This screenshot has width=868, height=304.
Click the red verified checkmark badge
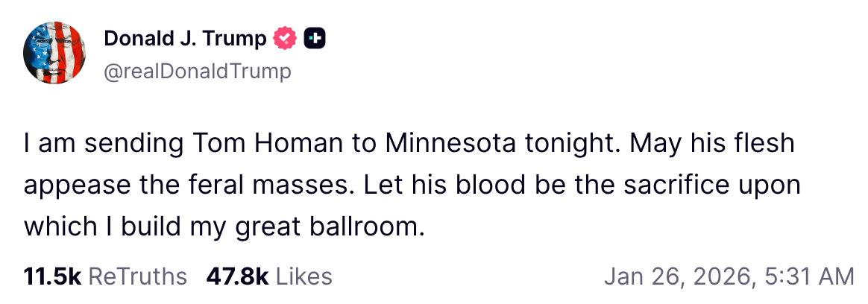pos(286,37)
